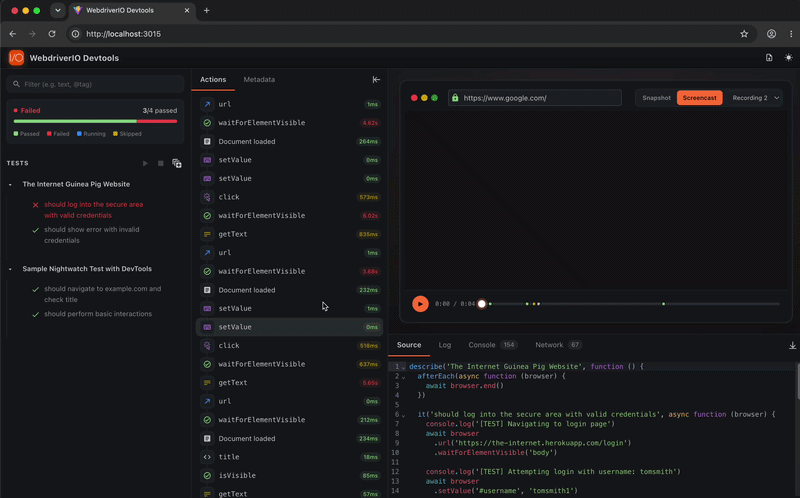Click keyboard icon of highlighted setValue 0ms row

[207, 327]
